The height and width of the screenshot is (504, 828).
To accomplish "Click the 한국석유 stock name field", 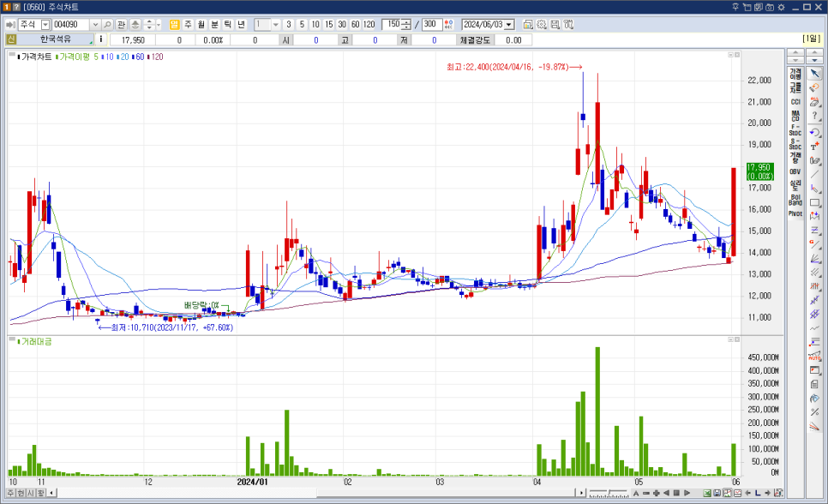I will pos(56,39).
